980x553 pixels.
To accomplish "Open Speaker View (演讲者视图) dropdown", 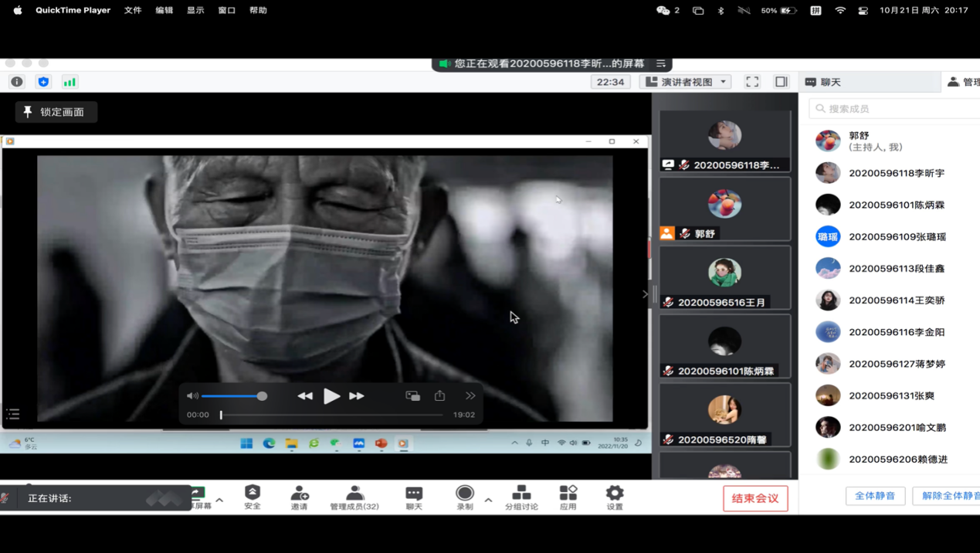I will coord(686,82).
